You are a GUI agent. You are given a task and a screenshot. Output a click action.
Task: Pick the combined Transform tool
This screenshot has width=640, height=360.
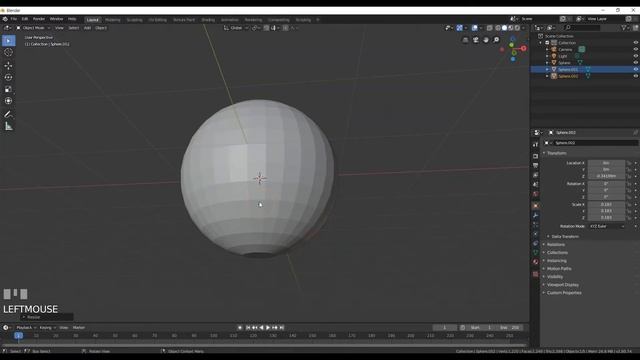[9, 101]
